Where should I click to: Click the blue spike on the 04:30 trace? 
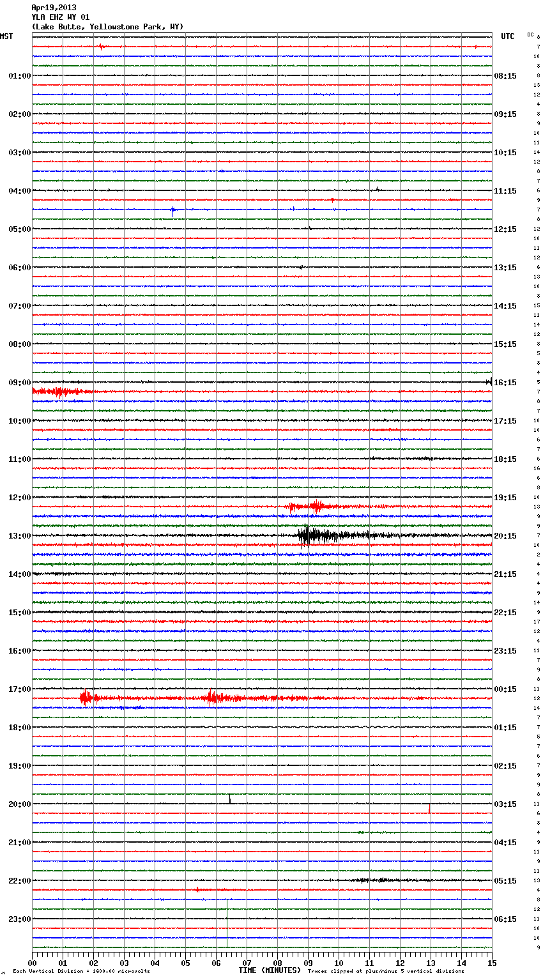tap(172, 211)
